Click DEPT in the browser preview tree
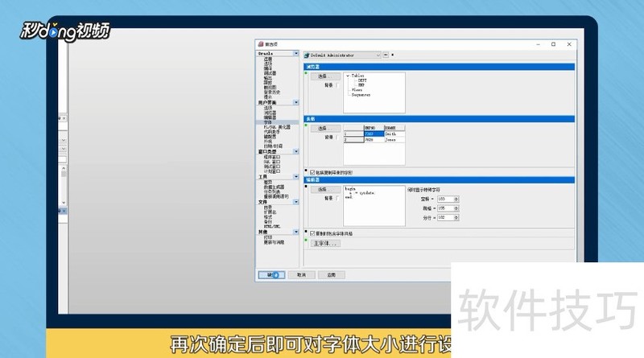 tap(362, 80)
